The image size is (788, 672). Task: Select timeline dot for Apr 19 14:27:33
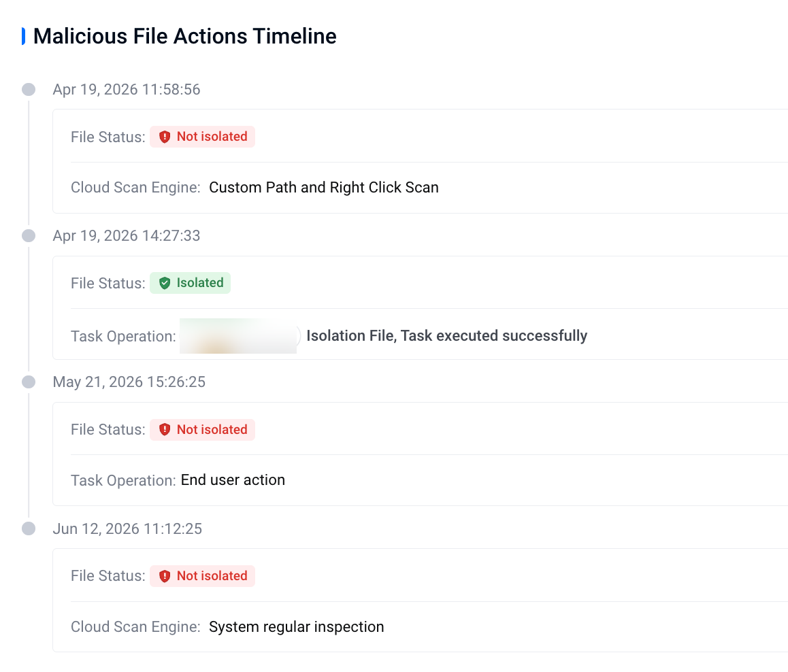(29, 235)
